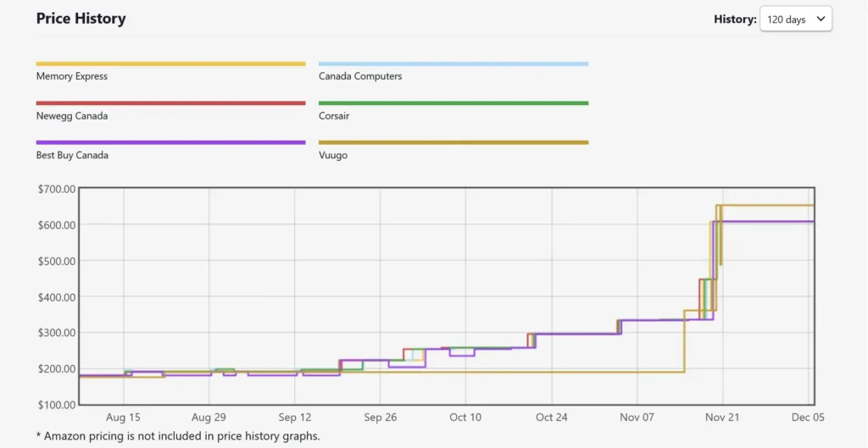This screenshot has height=448, width=868.
Task: Select the Corsair legend label
Action: (x=334, y=116)
